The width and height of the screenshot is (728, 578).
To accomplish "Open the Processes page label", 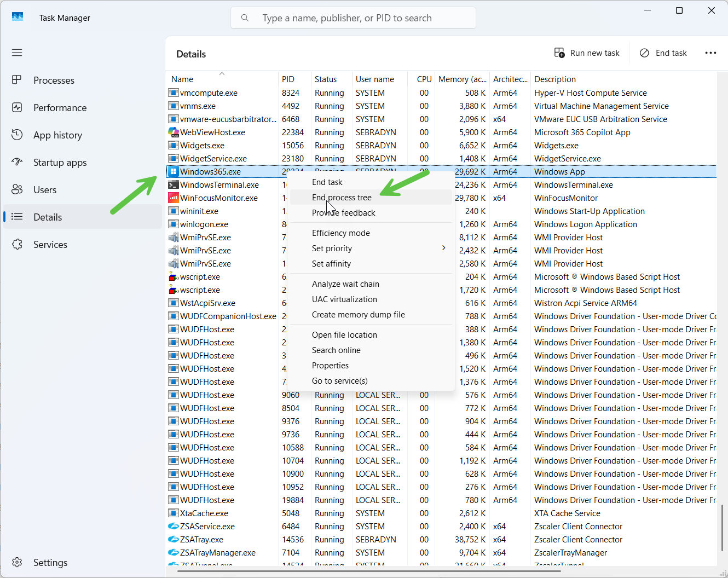I will pos(54,80).
